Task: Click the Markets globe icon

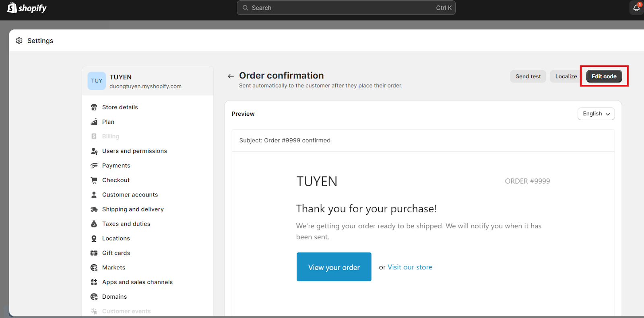Action: [x=94, y=267]
